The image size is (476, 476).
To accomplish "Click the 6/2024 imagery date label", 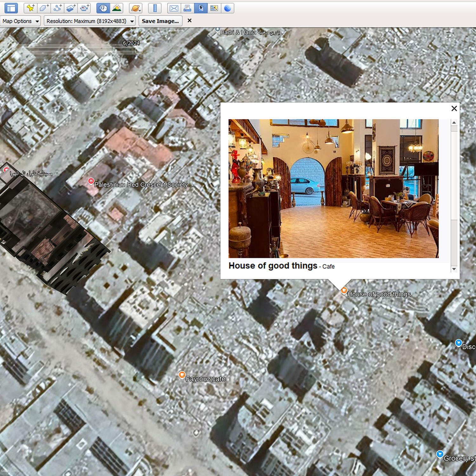I will (x=131, y=43).
